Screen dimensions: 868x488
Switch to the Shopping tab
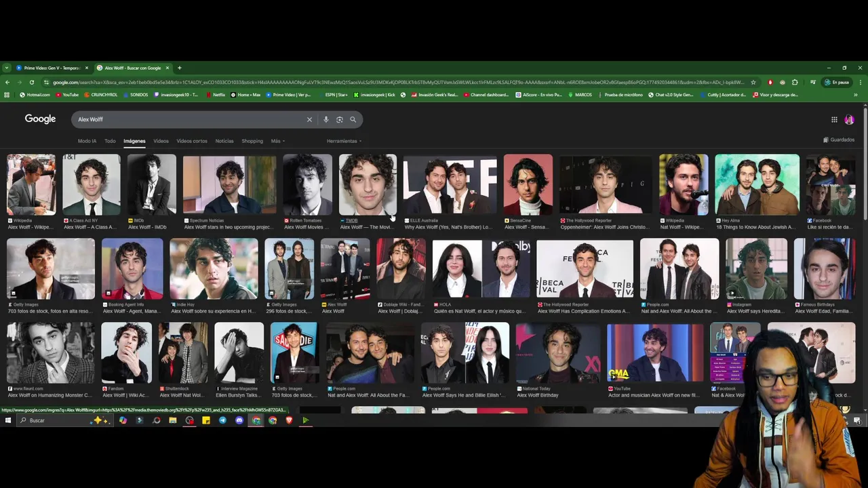click(252, 141)
